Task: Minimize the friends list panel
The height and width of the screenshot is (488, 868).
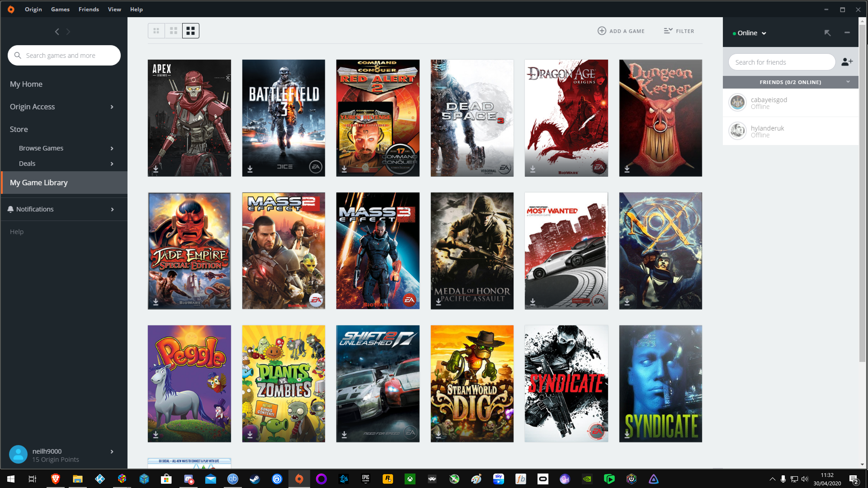Action: pos(847,32)
